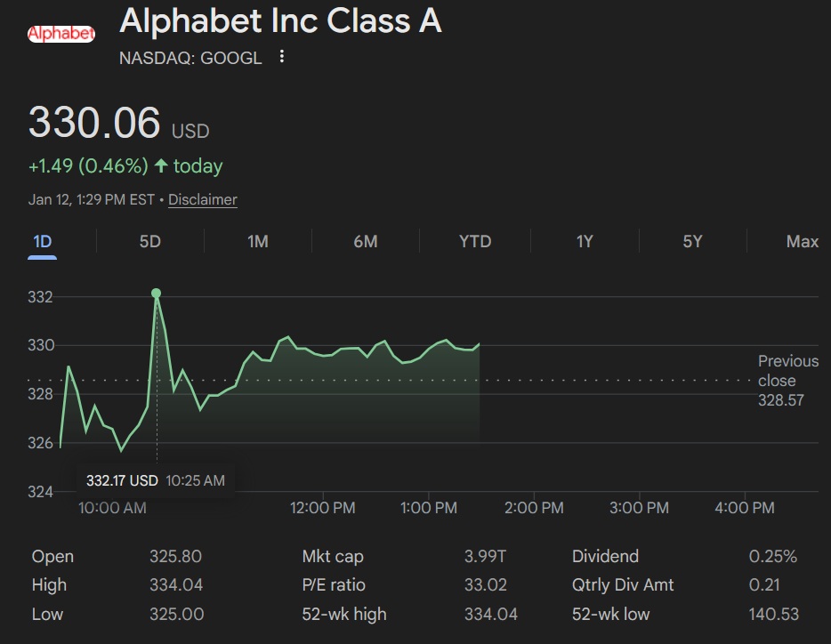This screenshot has width=831, height=644.
Task: Click the 330.06 current price
Action: click(x=94, y=123)
